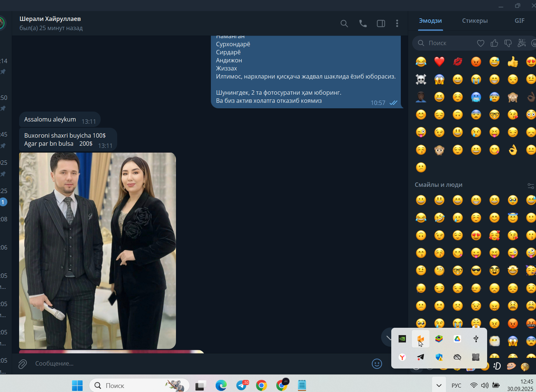Insert the see-no-evil monkey emoji
The image size is (536, 392).
[513, 97]
